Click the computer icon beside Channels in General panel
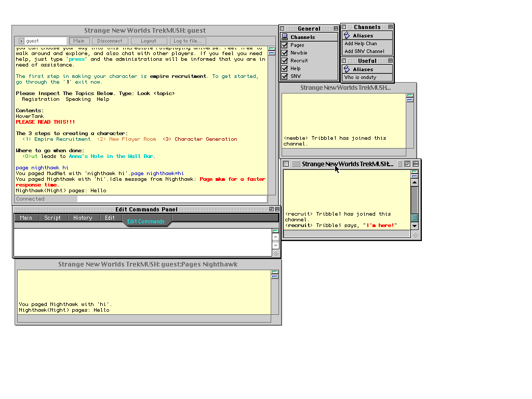Image resolution: width=532 pixels, height=399 pixels. (x=285, y=37)
